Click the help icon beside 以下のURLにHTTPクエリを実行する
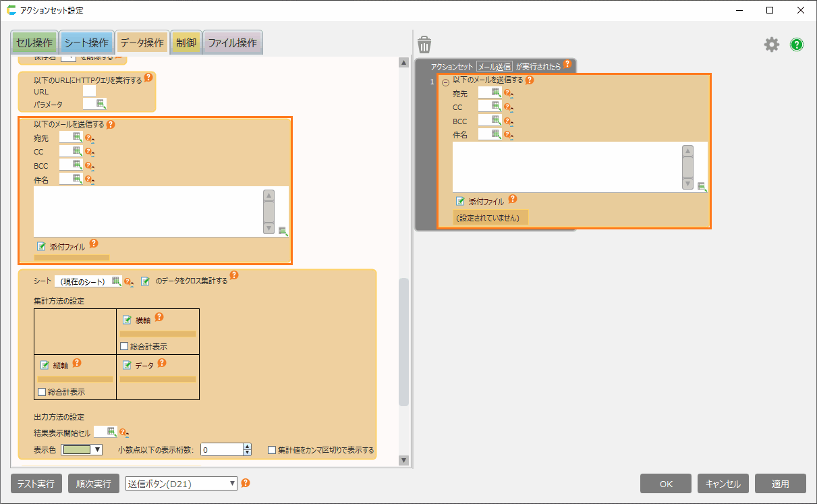Viewport: 817px width, 504px height. (148, 78)
